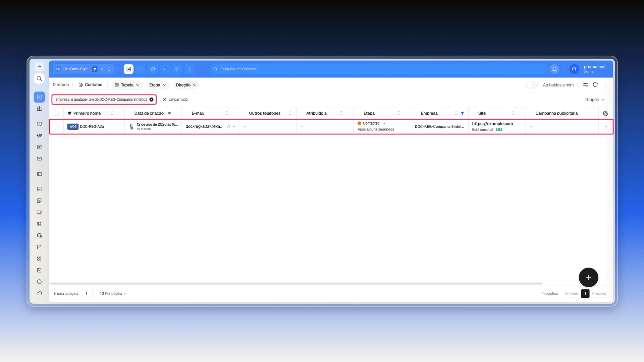The image size is (644, 362).
Task: Expand the left sidebar with the arrow icon
Action: [39, 67]
